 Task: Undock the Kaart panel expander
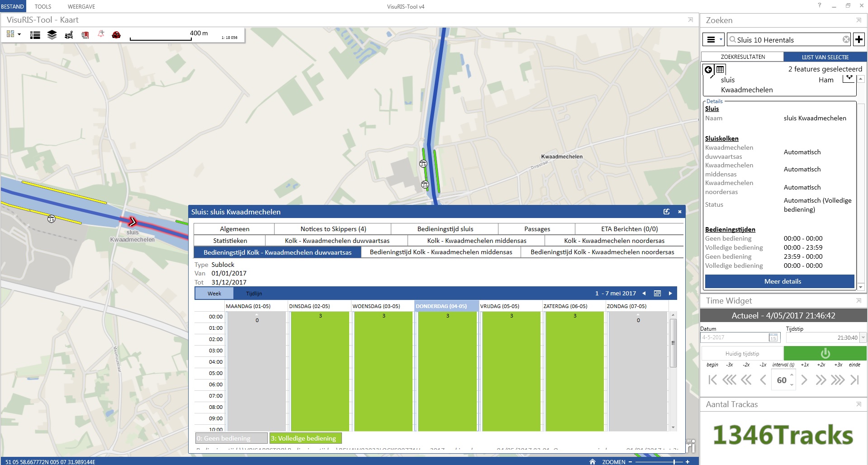(x=690, y=20)
